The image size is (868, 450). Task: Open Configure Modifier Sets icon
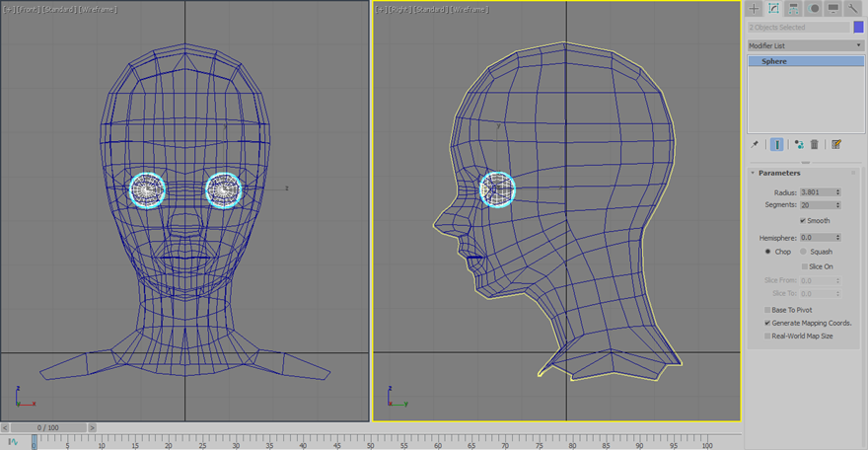pyautogui.click(x=836, y=144)
